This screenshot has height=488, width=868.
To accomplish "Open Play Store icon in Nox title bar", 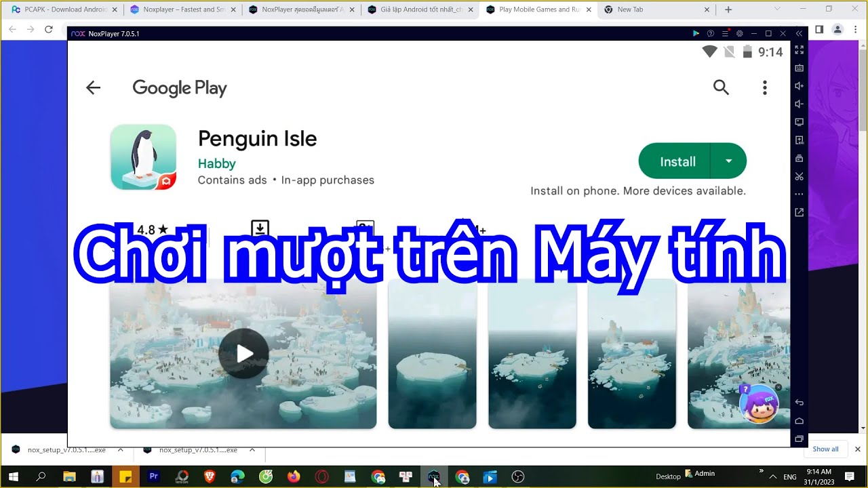I will pos(696,33).
